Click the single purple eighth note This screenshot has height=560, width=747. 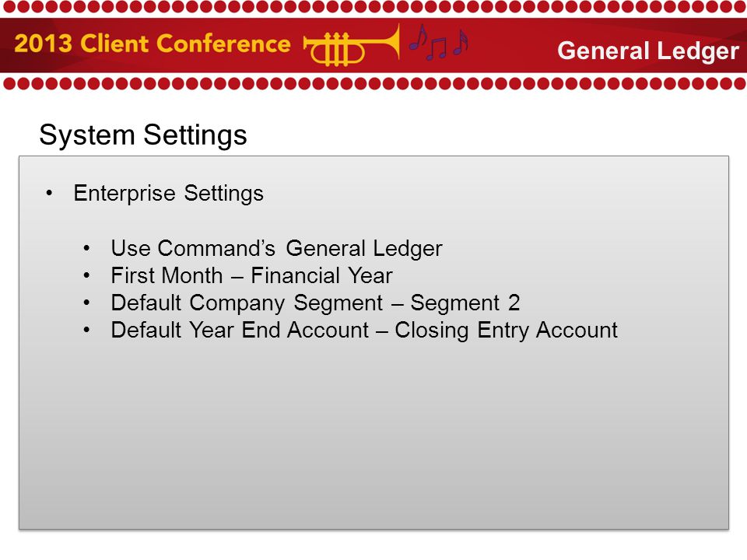(418, 37)
